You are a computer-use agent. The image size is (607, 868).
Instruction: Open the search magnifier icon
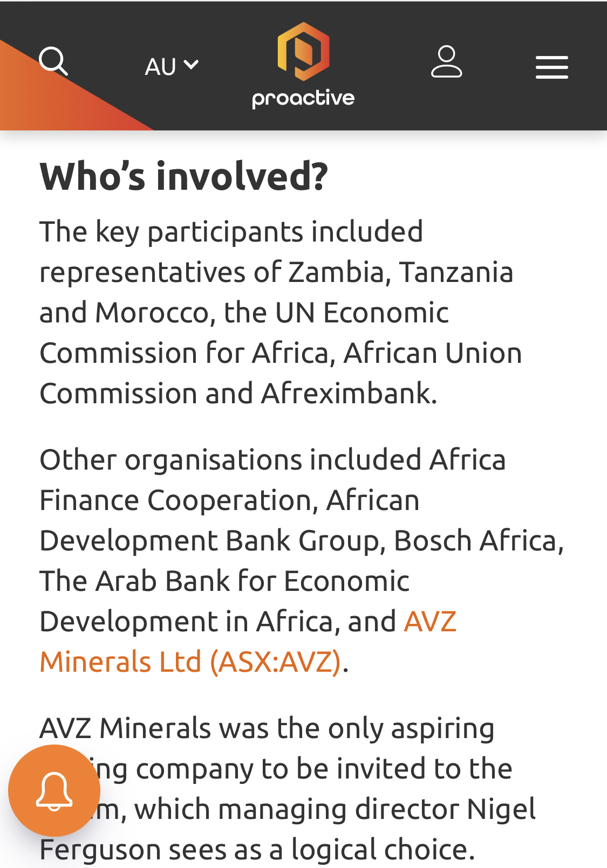point(53,61)
